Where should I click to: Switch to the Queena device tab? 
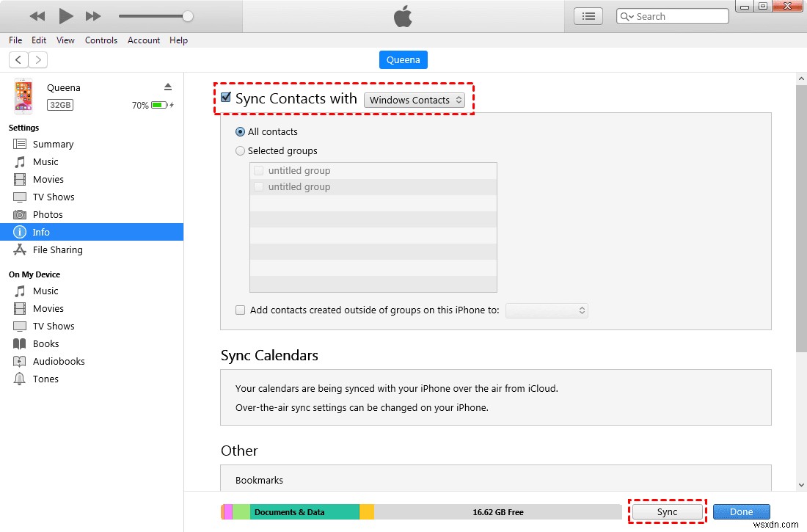[x=403, y=59]
